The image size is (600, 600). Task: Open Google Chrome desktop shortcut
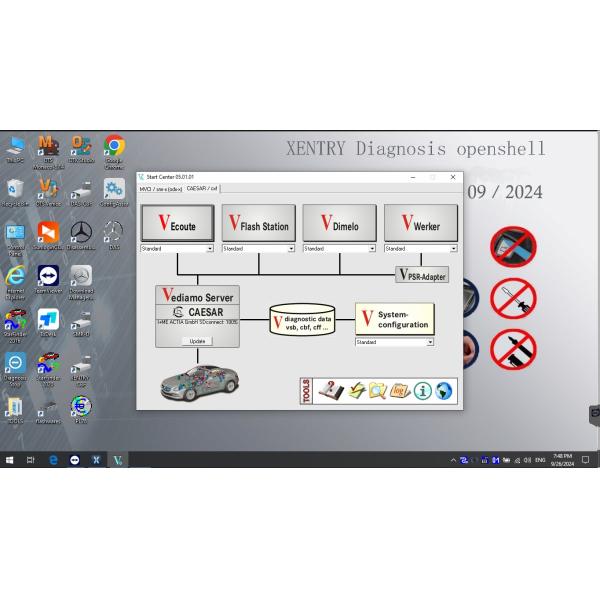point(114,146)
